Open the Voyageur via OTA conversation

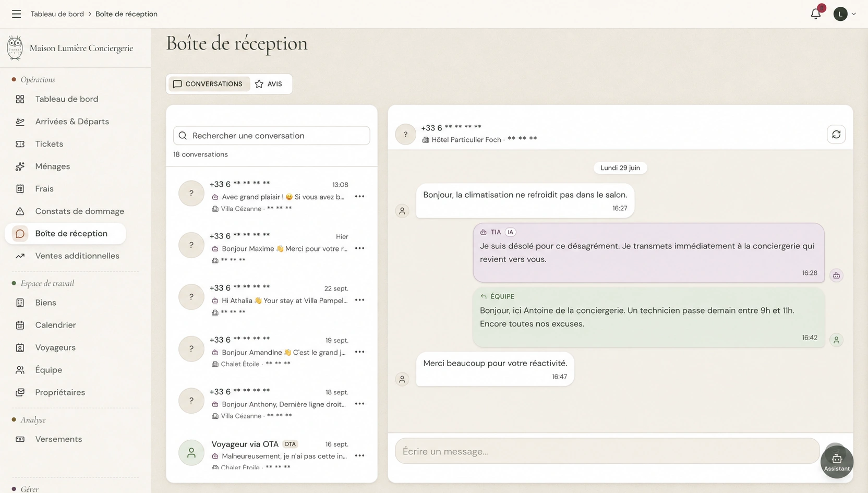[x=271, y=453]
